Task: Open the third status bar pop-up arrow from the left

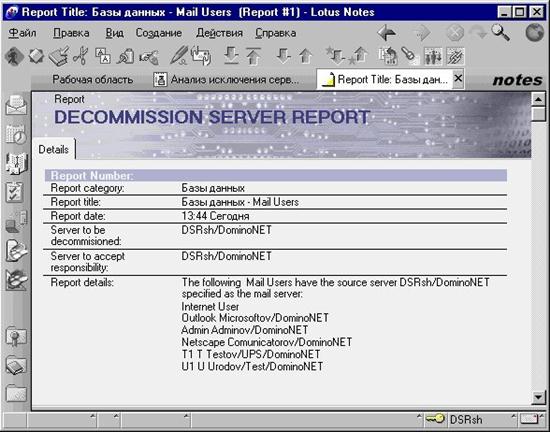Action: tap(187, 417)
